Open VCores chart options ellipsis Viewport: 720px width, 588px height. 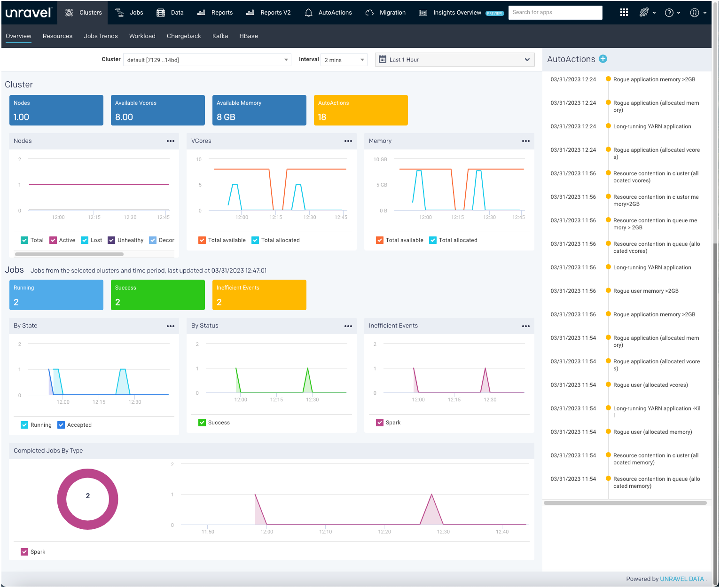click(x=348, y=141)
